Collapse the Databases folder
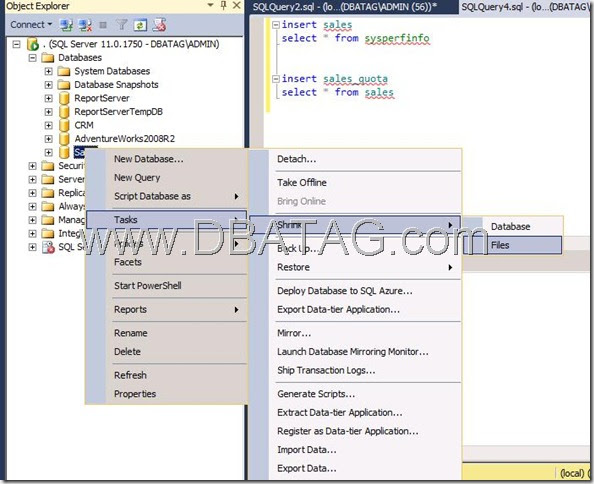This screenshot has width=594, height=484. [32, 58]
